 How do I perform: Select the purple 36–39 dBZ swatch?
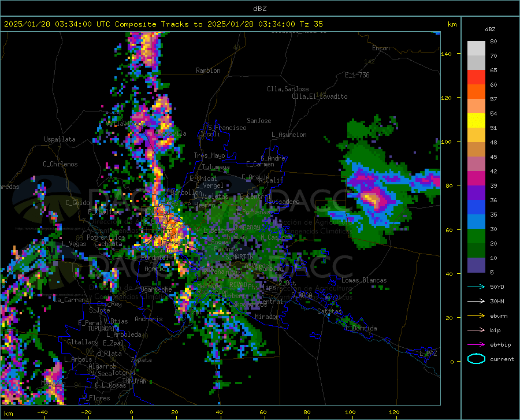476,193
